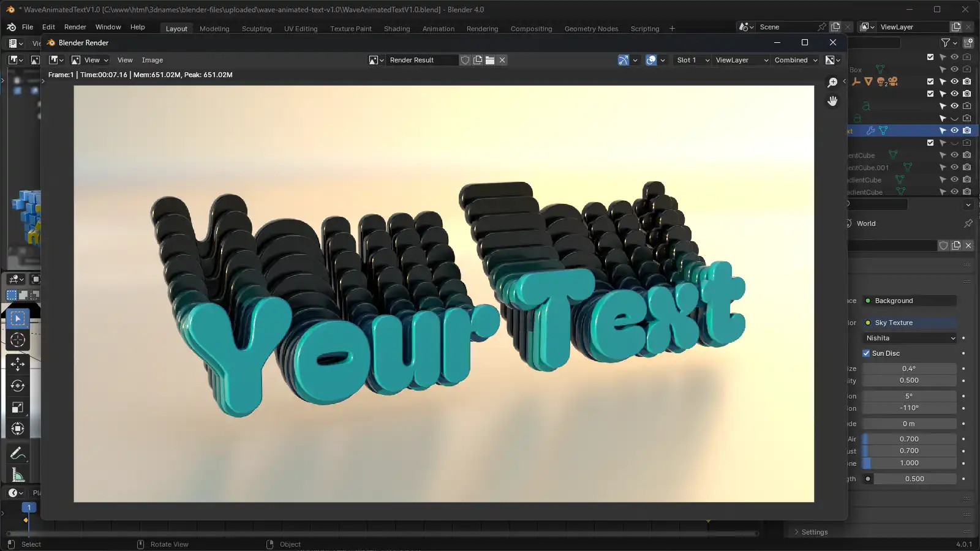Switch to the Compositing workspace tab

pyautogui.click(x=531, y=29)
